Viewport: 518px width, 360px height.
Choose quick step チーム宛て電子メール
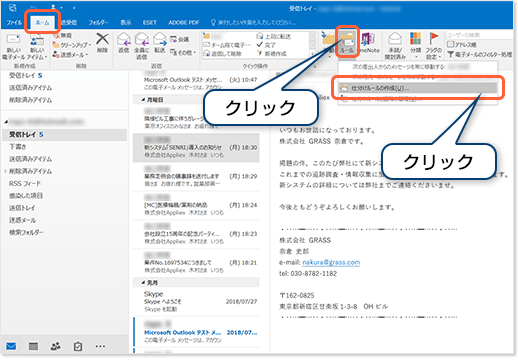227,45
